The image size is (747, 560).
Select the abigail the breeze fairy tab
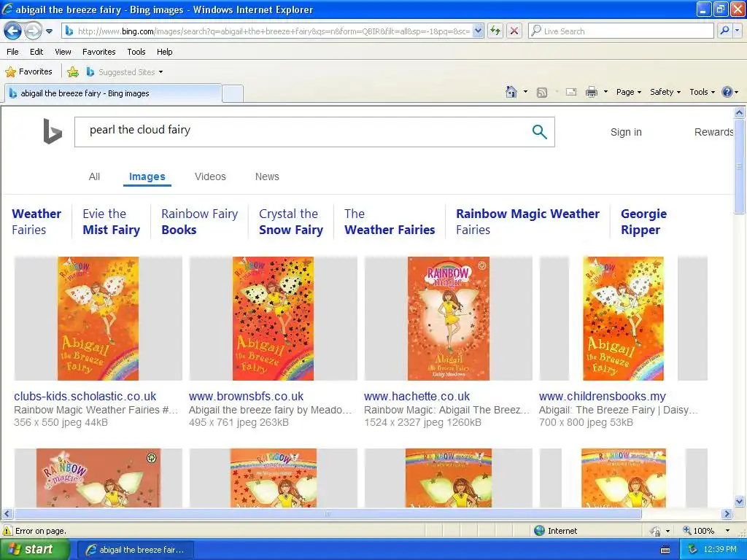pos(113,93)
